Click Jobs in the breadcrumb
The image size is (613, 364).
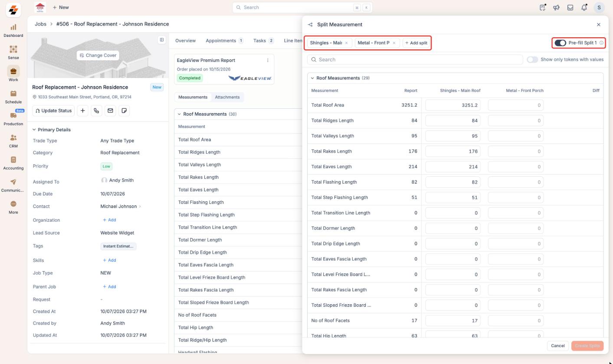(40, 24)
